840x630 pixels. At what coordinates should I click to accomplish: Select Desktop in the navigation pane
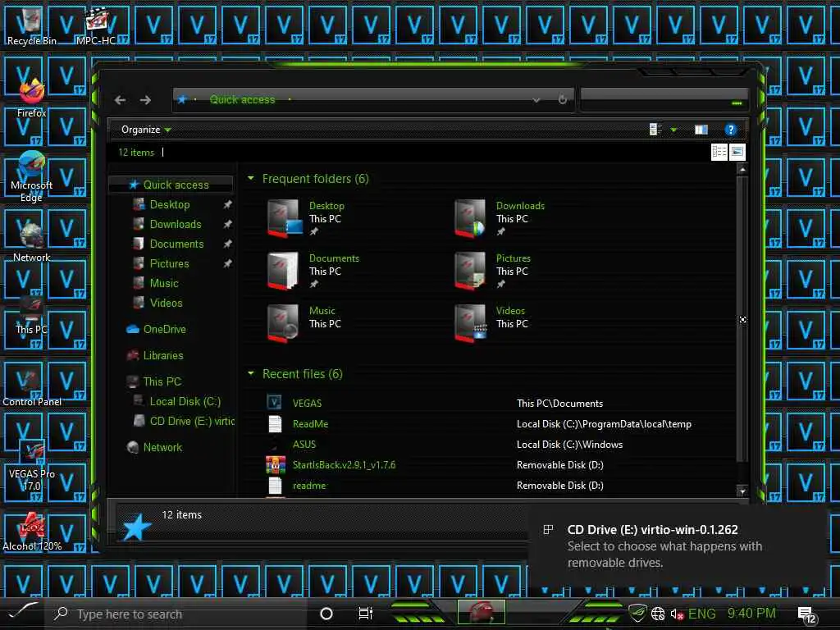click(x=170, y=204)
